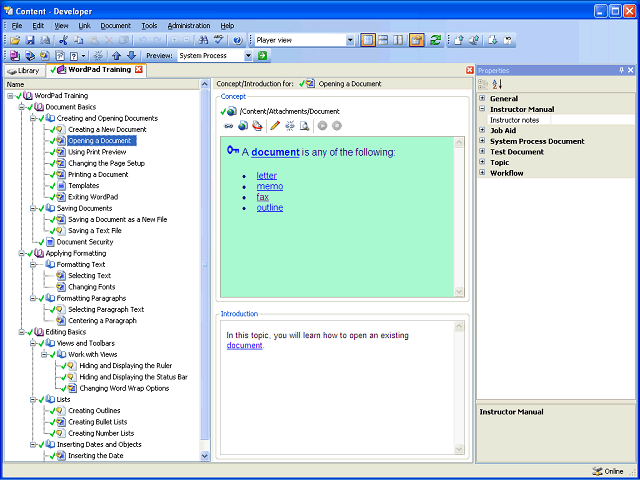Screen dimensions: 640x480
Task: Click the 'document' link in Introduction text
Action: (x=244, y=345)
